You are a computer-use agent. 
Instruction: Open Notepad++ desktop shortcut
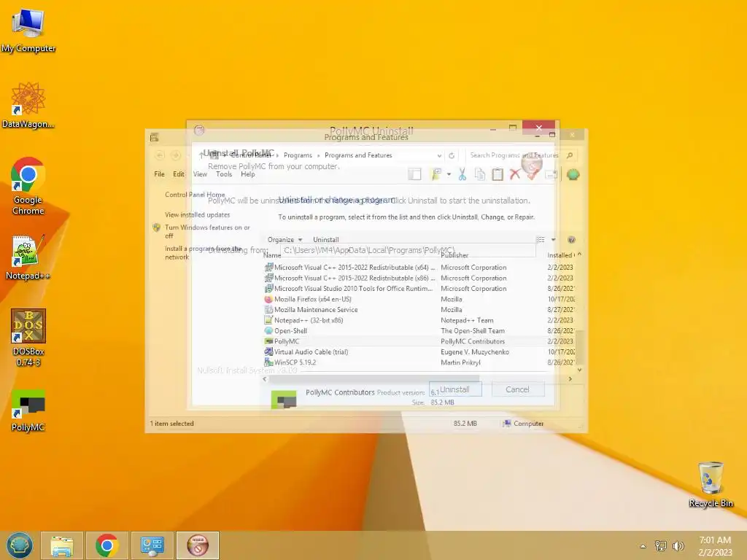point(28,257)
